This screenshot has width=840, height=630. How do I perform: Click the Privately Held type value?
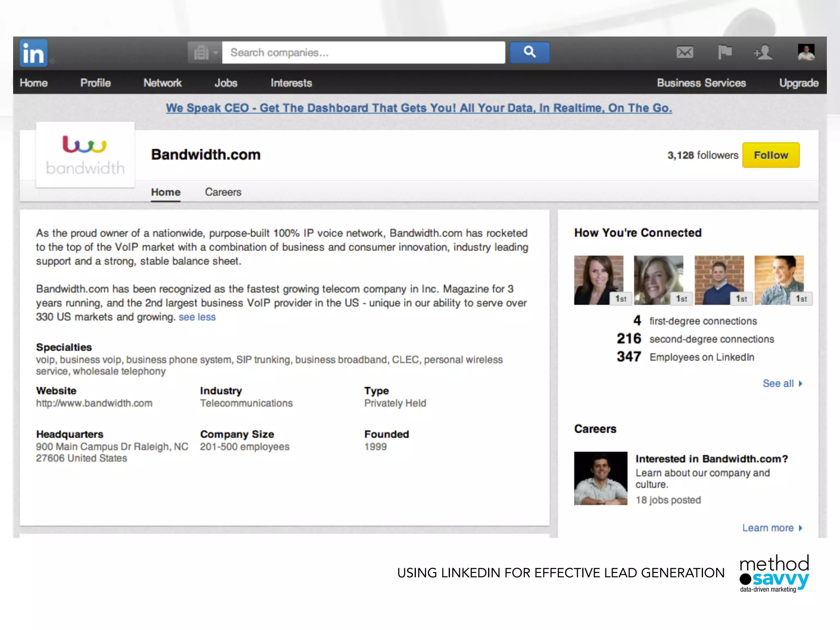[x=395, y=403]
